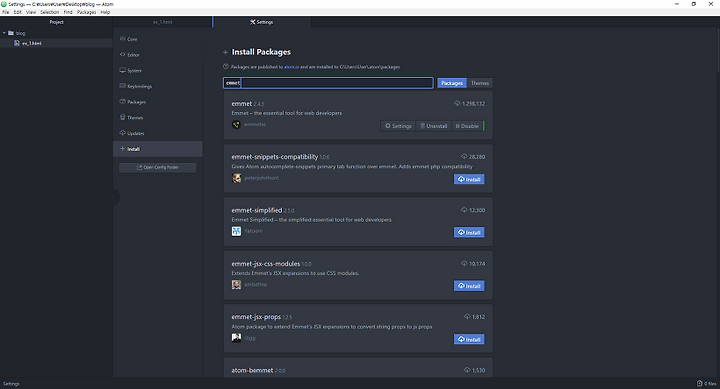Open the atom.io link
The image size is (720, 389).
(291, 67)
